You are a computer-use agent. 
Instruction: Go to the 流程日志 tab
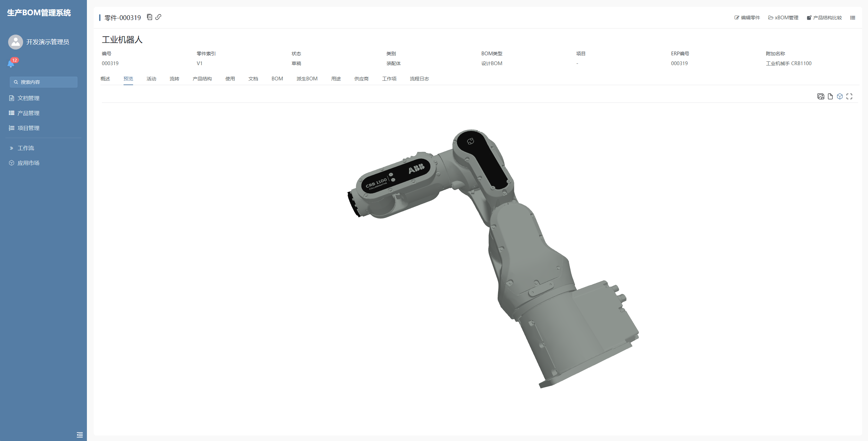(x=419, y=79)
